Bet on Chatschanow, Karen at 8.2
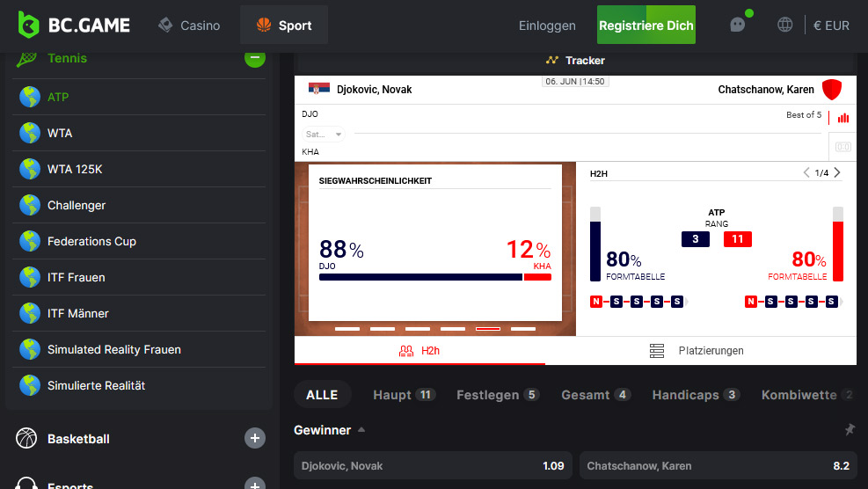The width and height of the screenshot is (868, 489). pos(718,466)
